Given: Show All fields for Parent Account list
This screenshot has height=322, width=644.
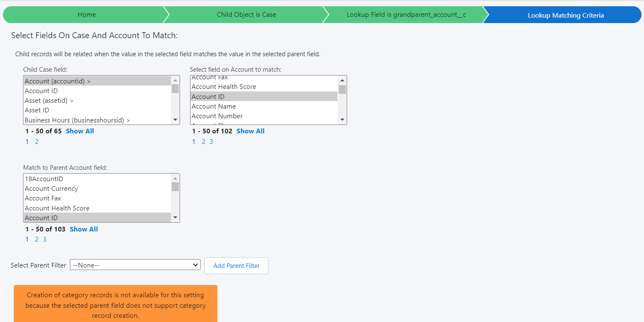Looking at the screenshot, I should coord(84,229).
